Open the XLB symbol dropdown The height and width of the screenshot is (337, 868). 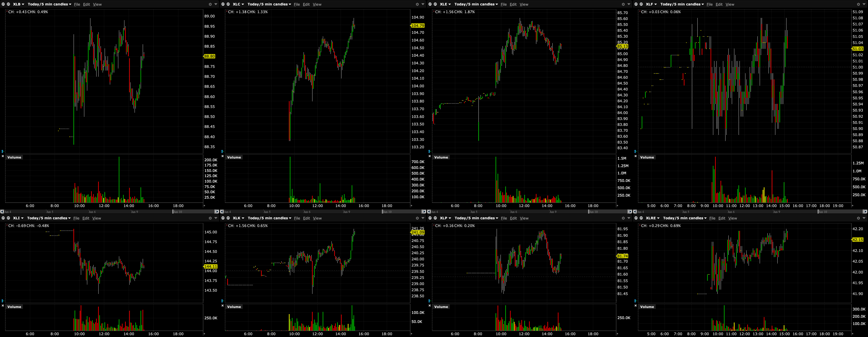18,4
